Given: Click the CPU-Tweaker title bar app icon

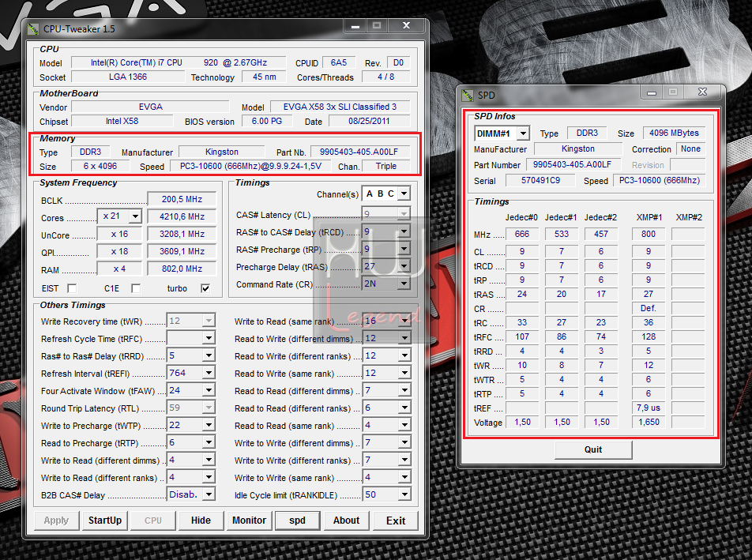Looking at the screenshot, I should point(32,29).
